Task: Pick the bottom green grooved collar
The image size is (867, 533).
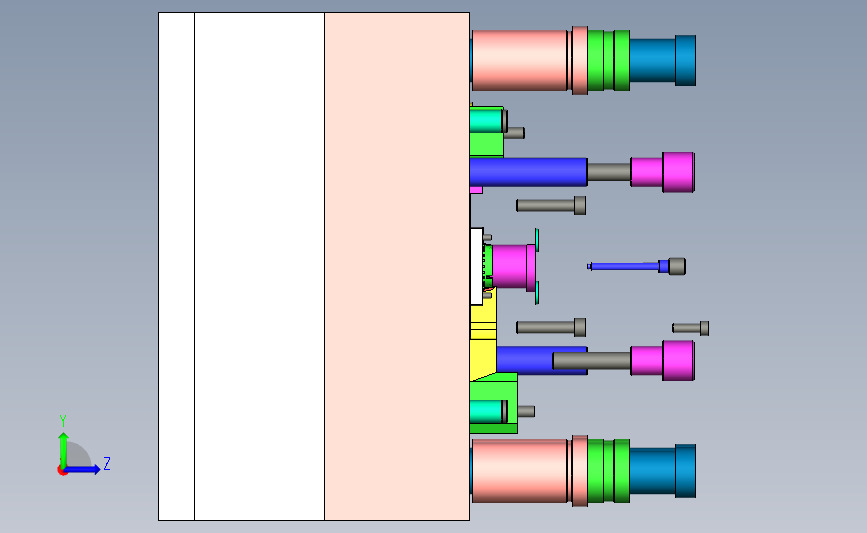Action: click(x=608, y=471)
